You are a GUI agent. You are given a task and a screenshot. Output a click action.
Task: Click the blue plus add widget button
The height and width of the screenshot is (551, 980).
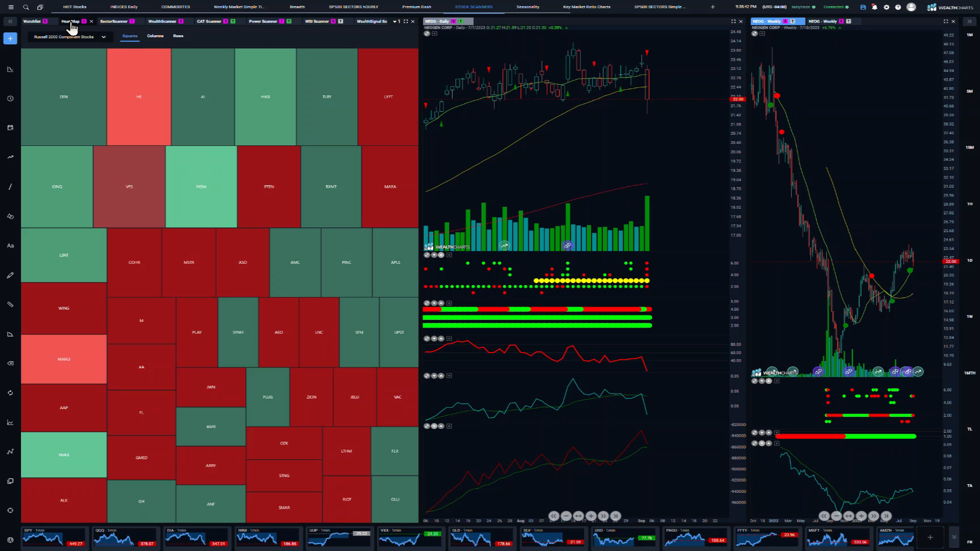pyautogui.click(x=10, y=38)
